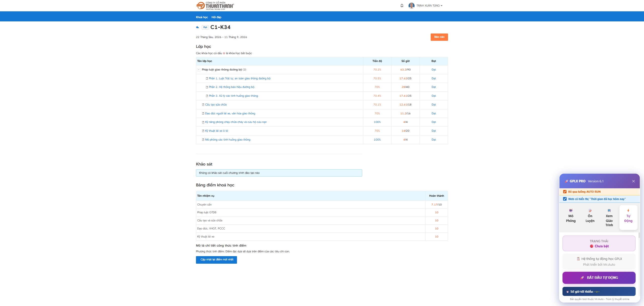Open the Hỏi đáp menu
This screenshot has width=644, height=306.
[x=216, y=17]
